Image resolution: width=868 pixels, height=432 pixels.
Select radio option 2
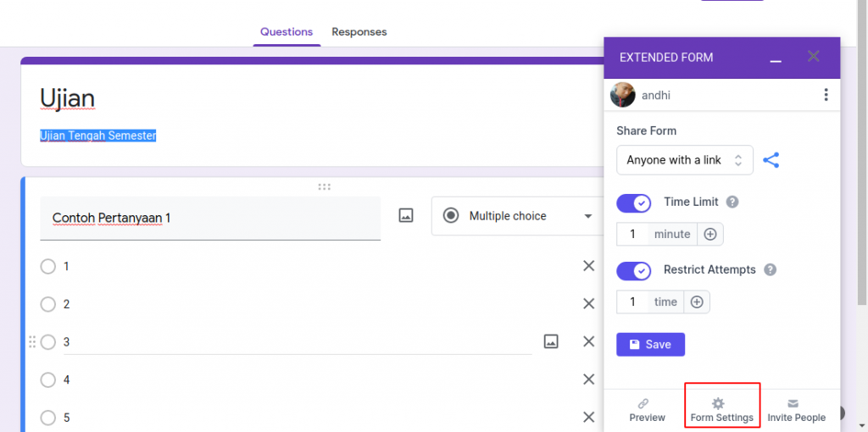point(48,304)
